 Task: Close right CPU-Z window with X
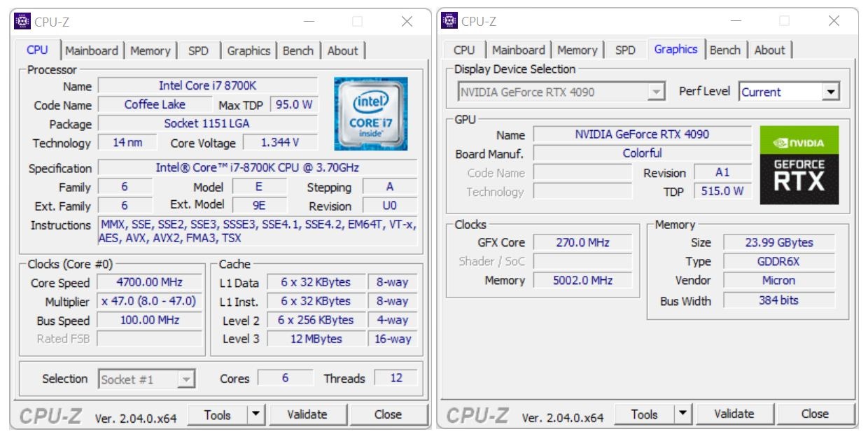[834, 22]
